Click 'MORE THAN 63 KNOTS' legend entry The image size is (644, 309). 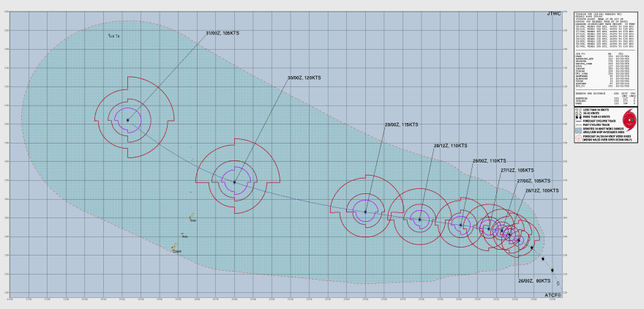tap(596, 116)
